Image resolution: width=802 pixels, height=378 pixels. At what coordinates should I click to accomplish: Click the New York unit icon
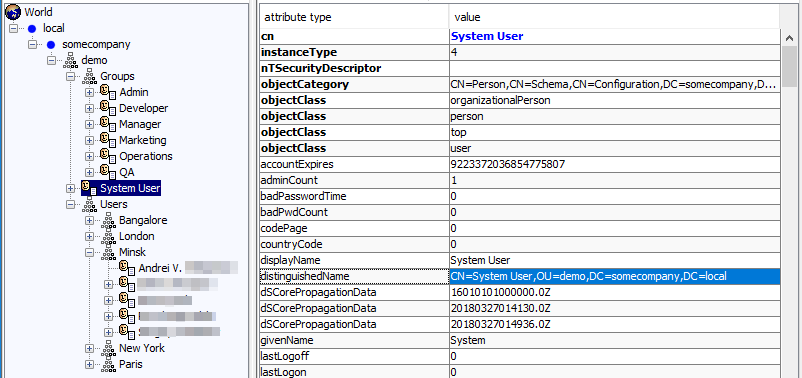108,348
